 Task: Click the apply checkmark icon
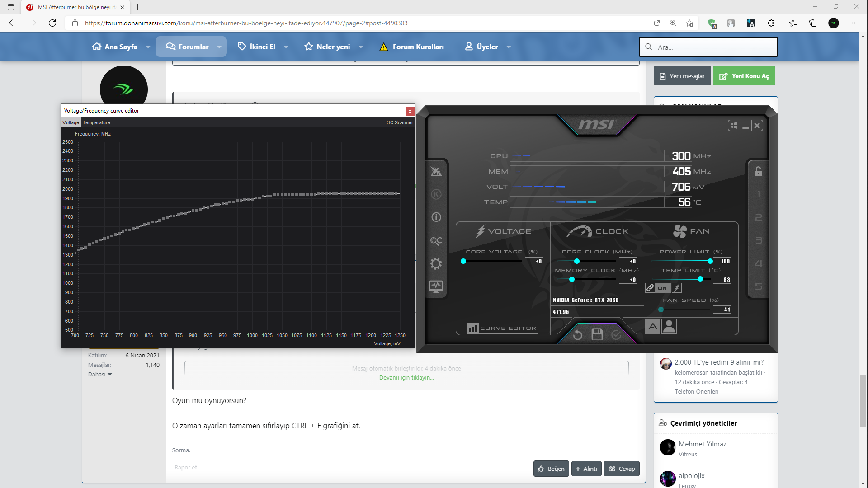pyautogui.click(x=616, y=335)
